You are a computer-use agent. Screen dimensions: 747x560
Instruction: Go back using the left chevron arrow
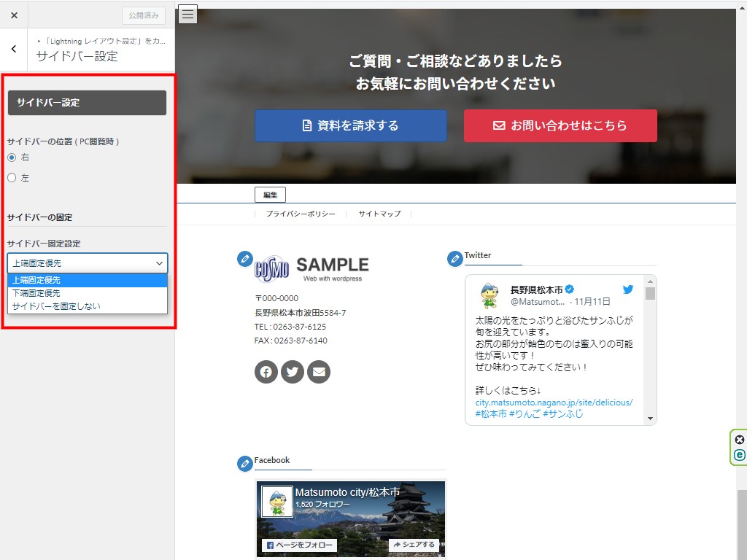pos(14,49)
